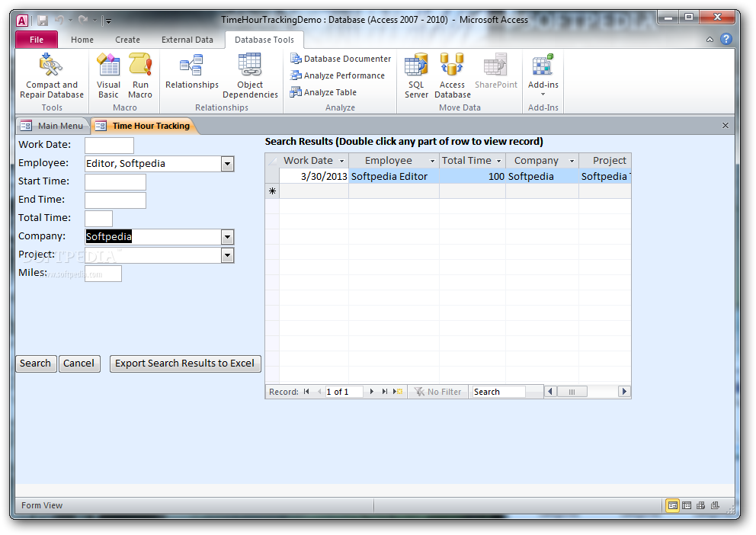Click the horizontal scrollbar thumb

coord(572,392)
